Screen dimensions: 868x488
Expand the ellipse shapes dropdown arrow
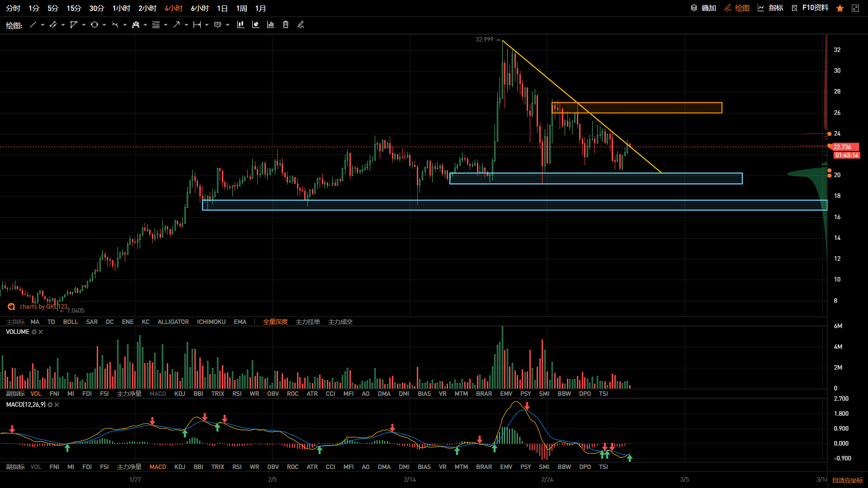(104, 25)
